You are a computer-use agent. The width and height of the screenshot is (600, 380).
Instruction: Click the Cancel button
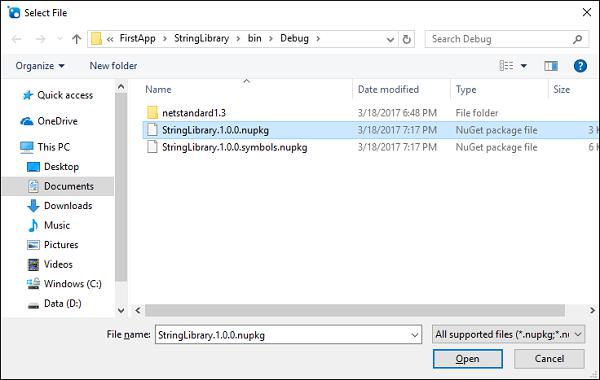point(549,359)
